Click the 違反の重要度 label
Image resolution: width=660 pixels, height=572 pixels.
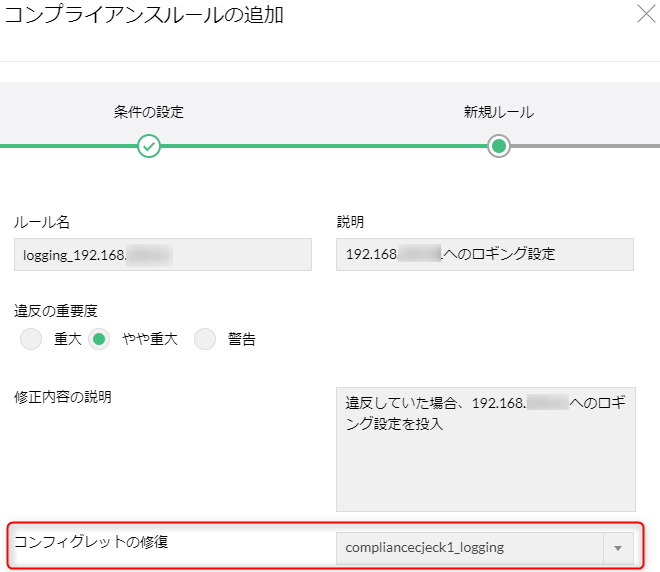point(56,310)
